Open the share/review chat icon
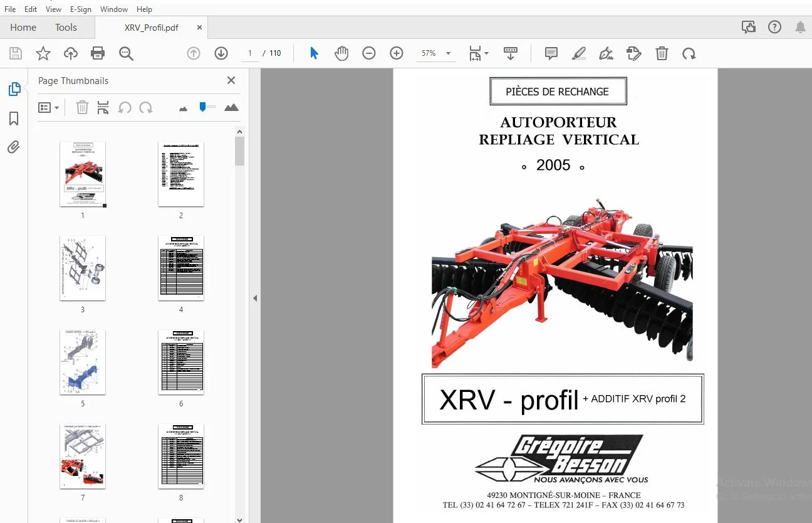 click(748, 27)
